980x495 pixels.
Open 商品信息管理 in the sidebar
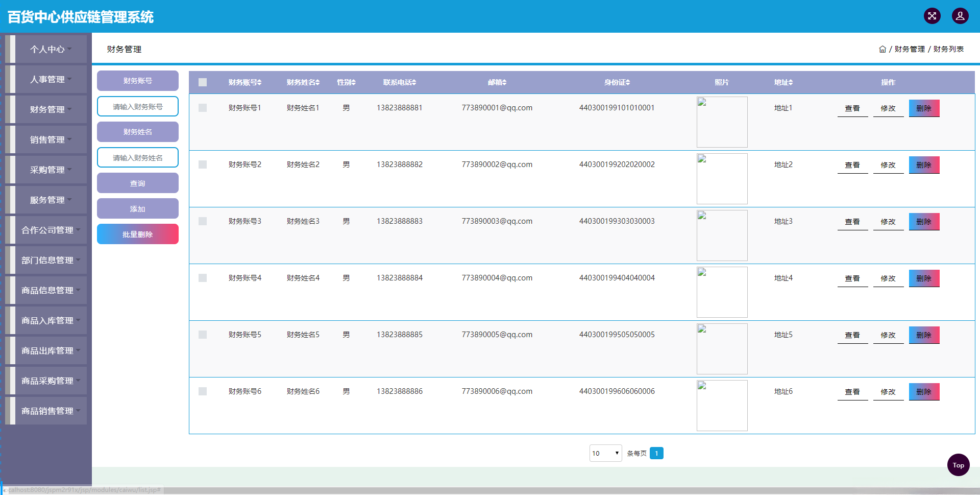pos(46,290)
